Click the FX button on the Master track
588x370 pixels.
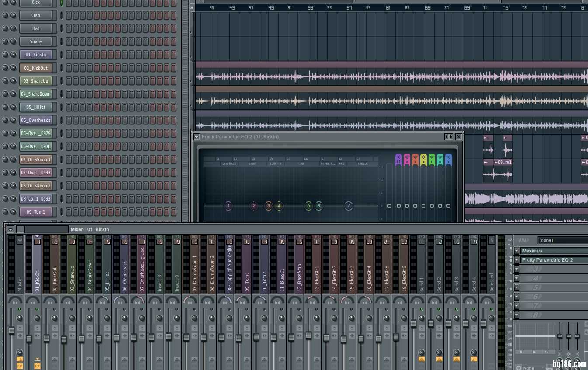click(x=20, y=366)
